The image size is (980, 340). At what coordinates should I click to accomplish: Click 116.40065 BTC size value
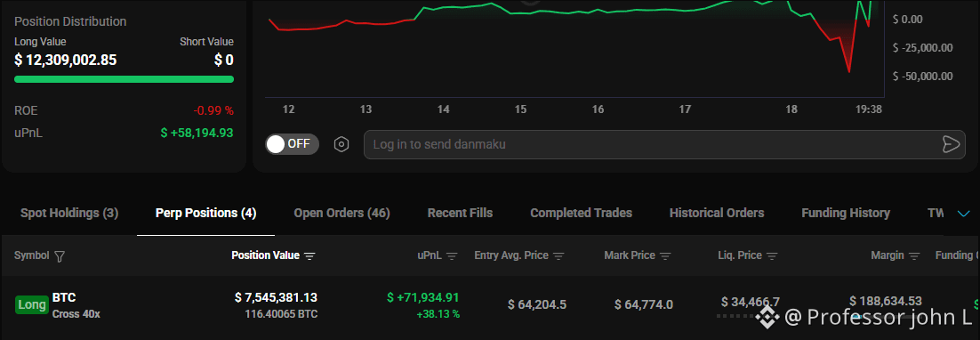(281, 314)
